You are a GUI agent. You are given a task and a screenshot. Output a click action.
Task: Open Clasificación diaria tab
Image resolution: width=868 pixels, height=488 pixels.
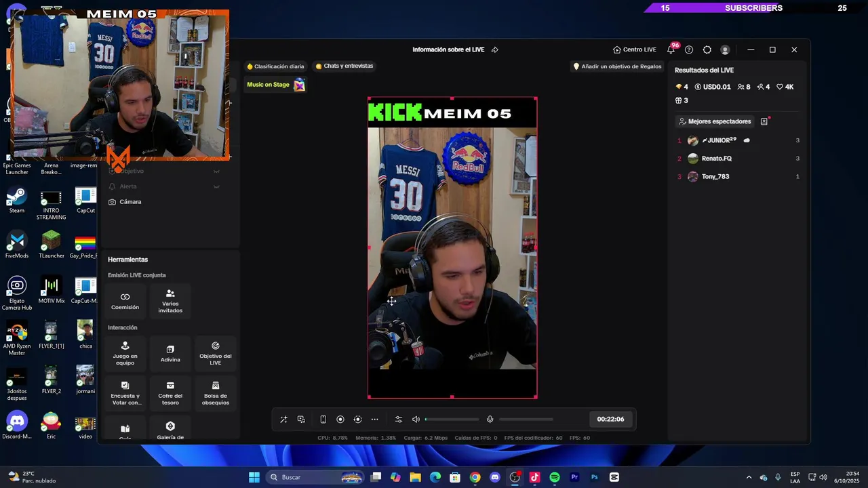pos(275,66)
